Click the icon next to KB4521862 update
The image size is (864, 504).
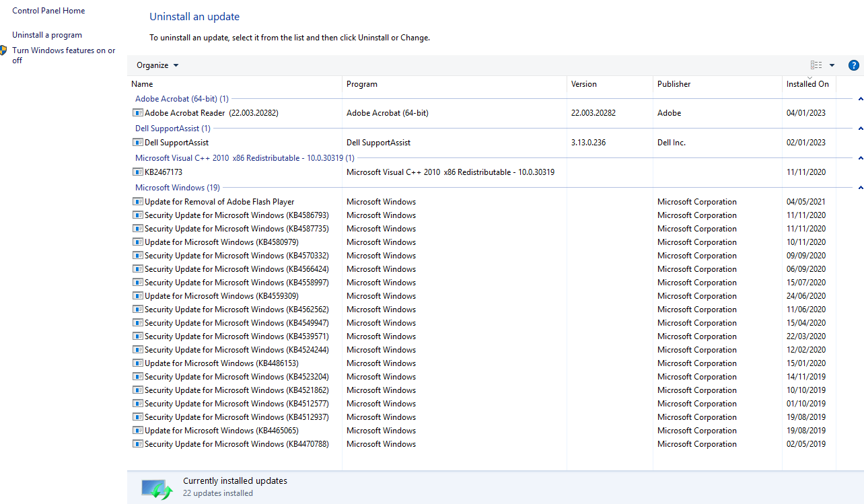tap(138, 390)
